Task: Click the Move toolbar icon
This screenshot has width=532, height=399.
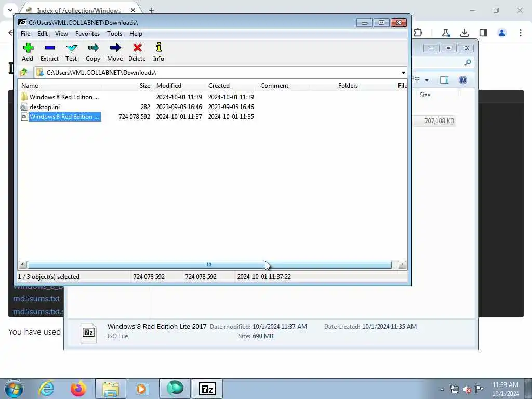Action: (x=115, y=52)
